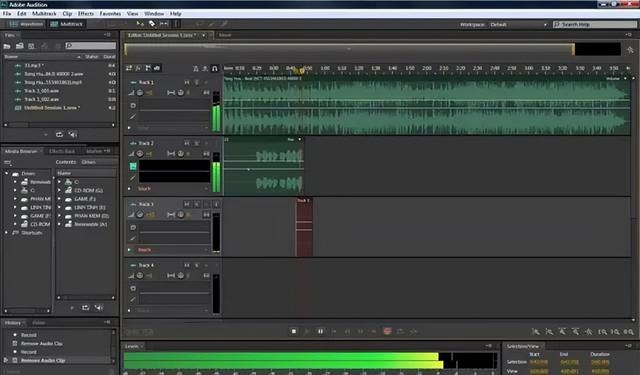Toggle the Loop Playback transport button

pyautogui.click(x=400, y=331)
